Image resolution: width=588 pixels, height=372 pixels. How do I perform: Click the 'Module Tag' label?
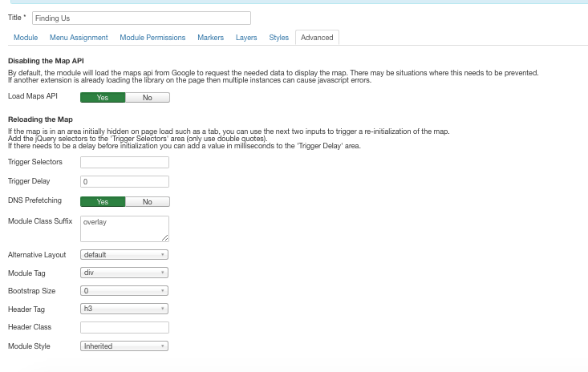click(x=26, y=273)
